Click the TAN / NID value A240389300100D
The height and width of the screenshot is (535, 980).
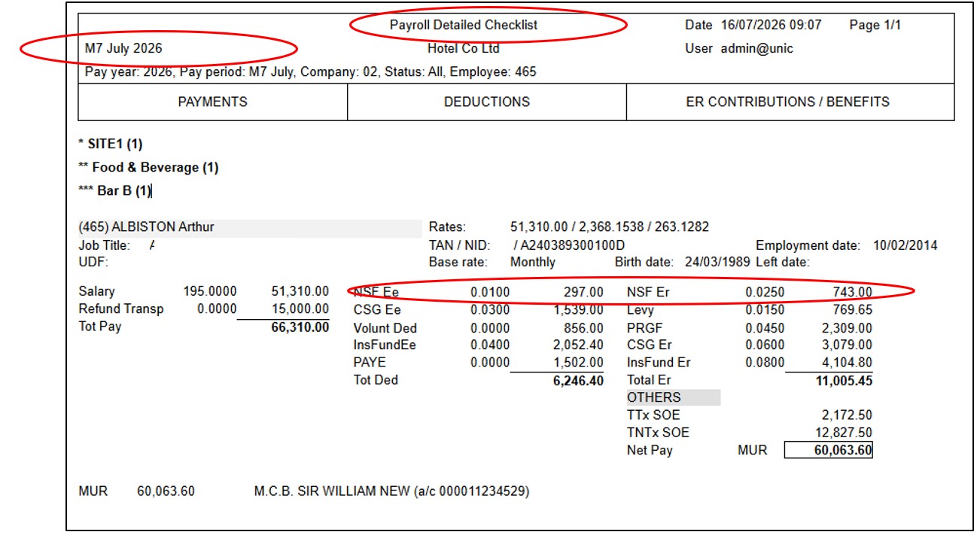click(x=573, y=245)
